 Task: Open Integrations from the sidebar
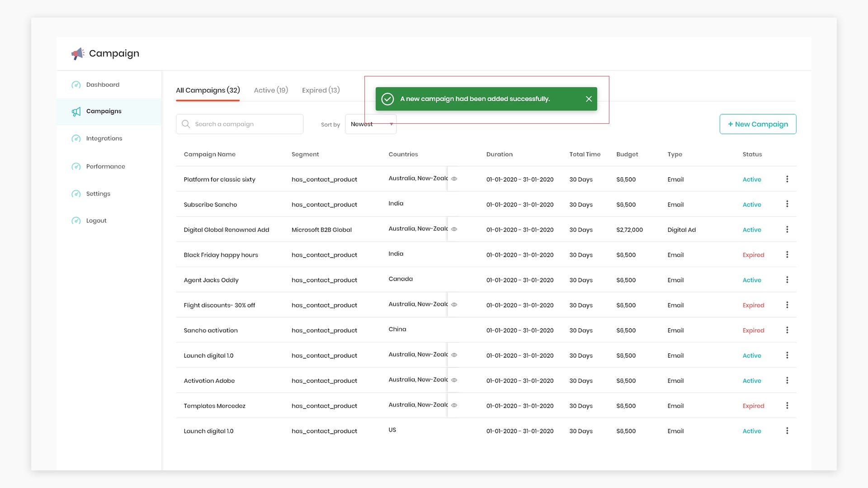104,139
